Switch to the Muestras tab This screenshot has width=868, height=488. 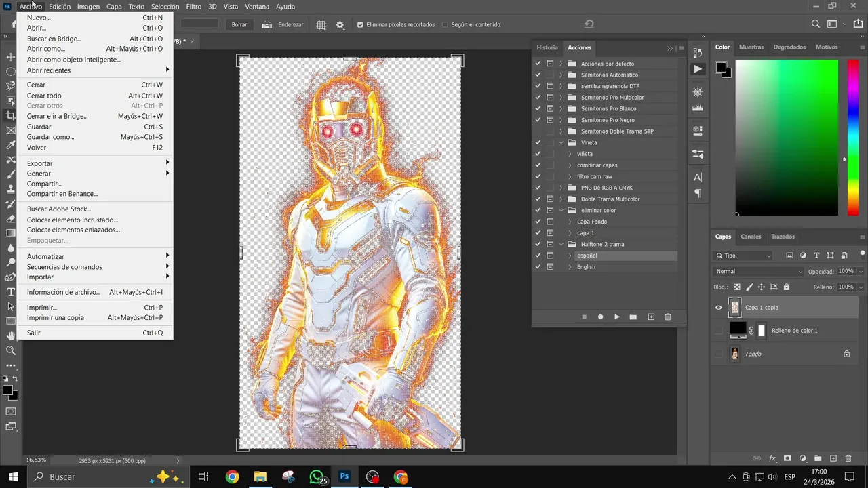[751, 47]
